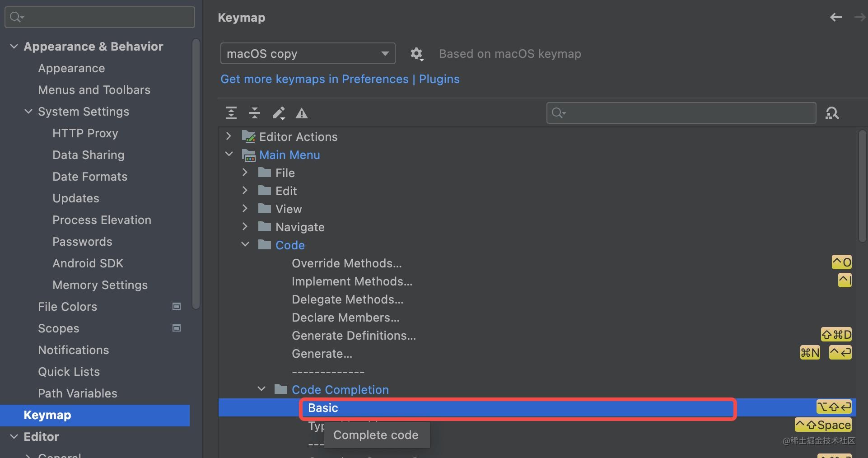Image resolution: width=868 pixels, height=458 pixels.
Task: Select Process Elevation settings
Action: tap(102, 220)
